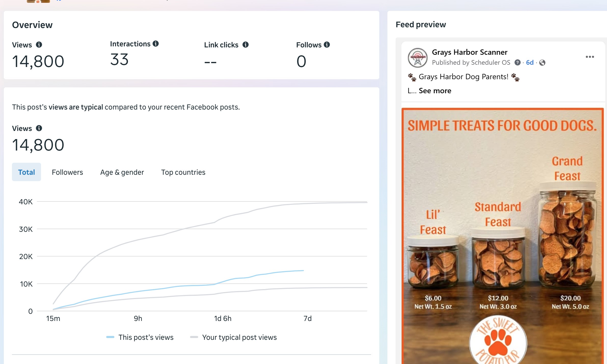
Task: Open the dog treats post image
Action: (502, 234)
